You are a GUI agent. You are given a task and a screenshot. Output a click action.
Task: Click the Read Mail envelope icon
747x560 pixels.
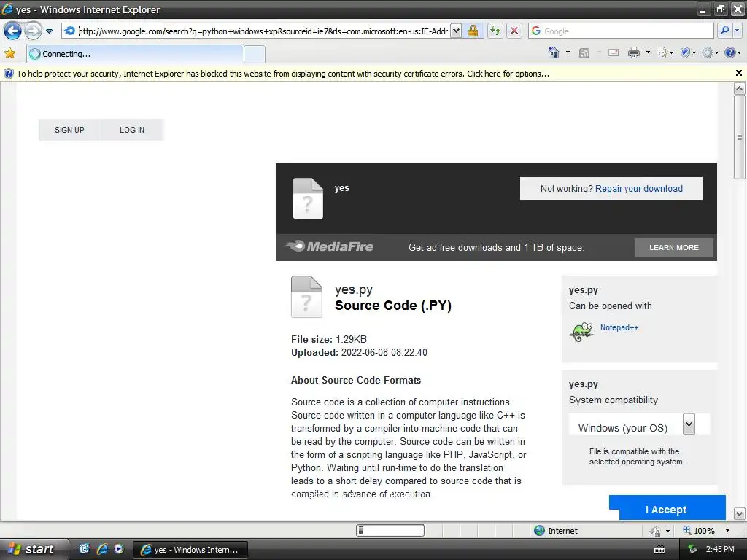click(614, 52)
